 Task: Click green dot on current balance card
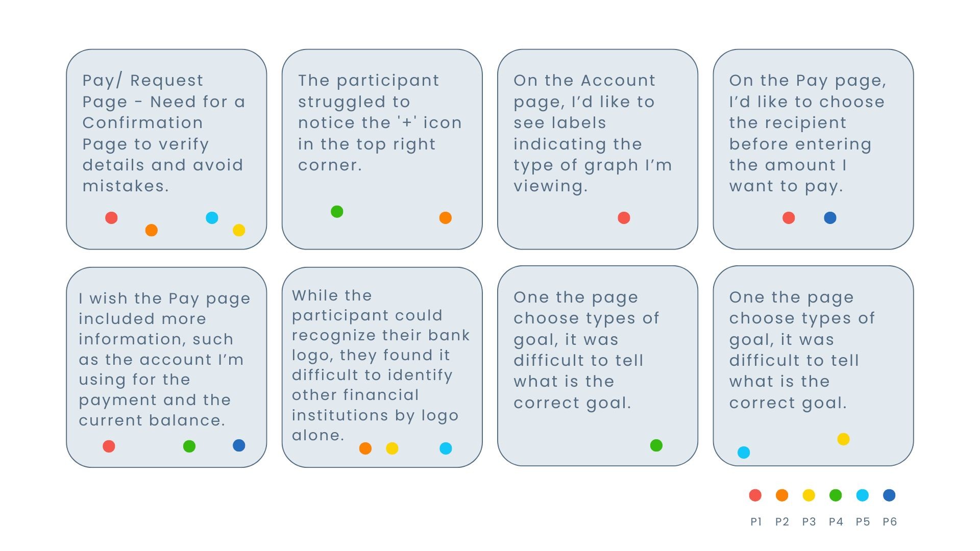pyautogui.click(x=189, y=446)
